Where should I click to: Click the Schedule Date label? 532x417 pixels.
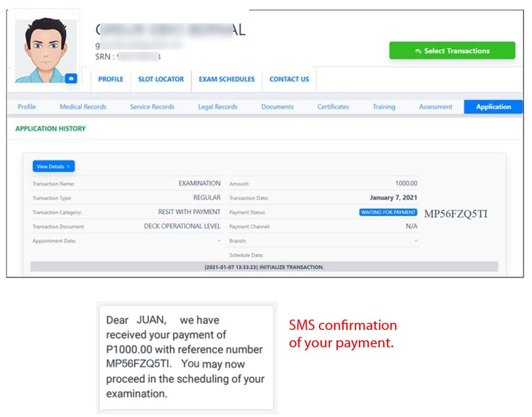point(246,255)
